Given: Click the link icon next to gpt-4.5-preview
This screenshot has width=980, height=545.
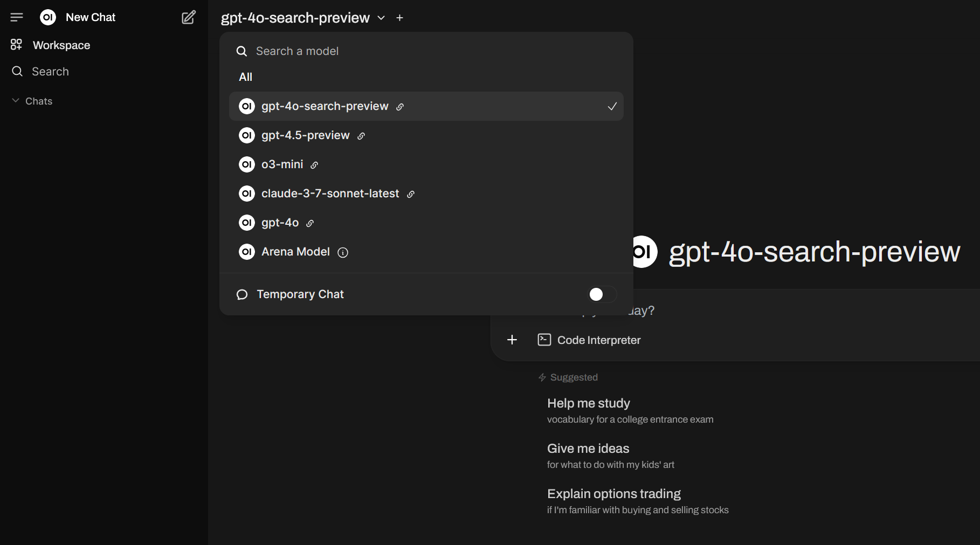Looking at the screenshot, I should [361, 136].
